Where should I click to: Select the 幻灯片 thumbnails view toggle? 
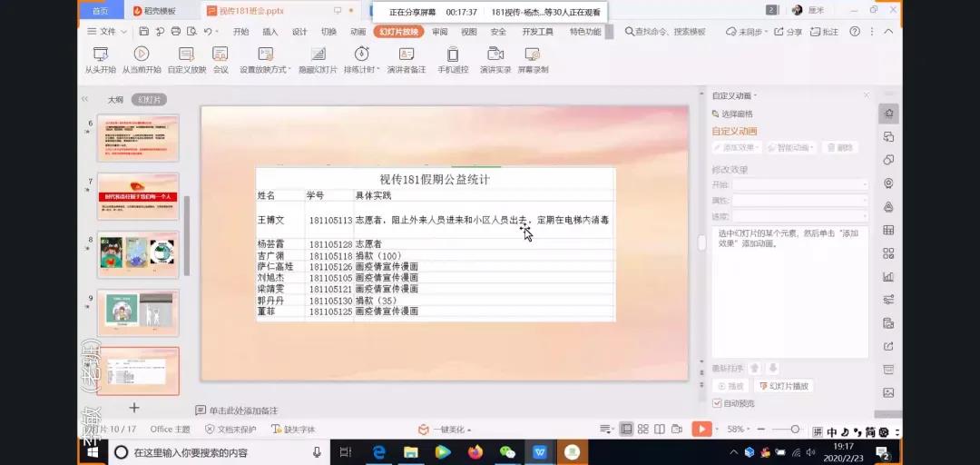tap(149, 100)
